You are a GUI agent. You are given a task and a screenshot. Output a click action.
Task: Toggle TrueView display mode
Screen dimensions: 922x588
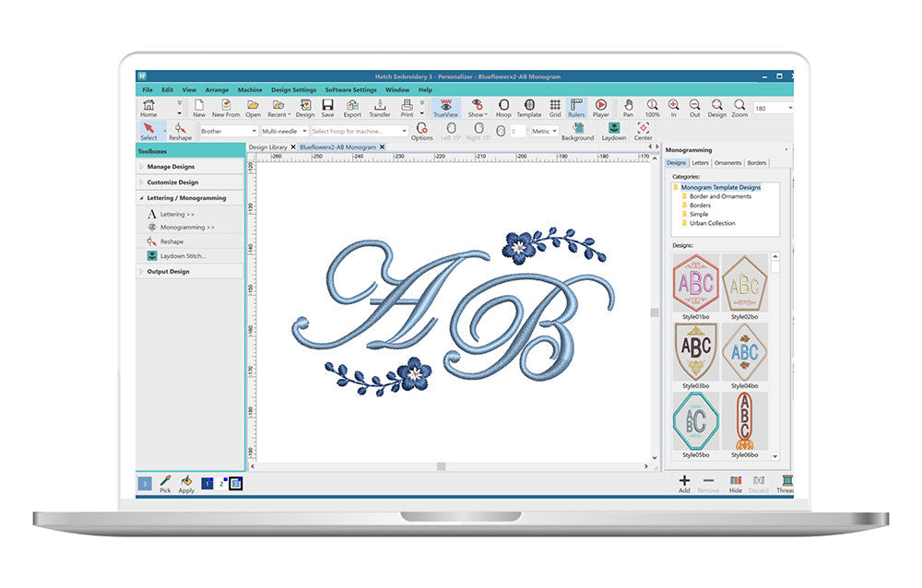tap(446, 108)
